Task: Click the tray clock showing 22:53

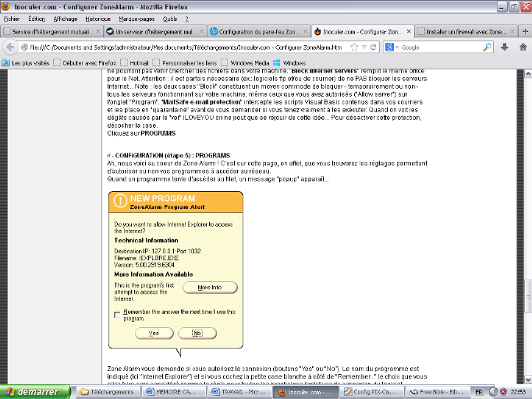Action: (518, 392)
